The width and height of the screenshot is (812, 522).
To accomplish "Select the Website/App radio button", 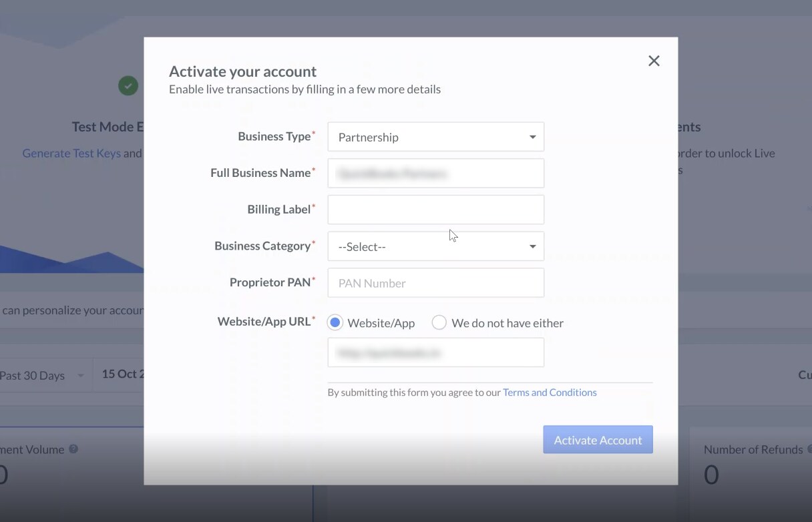I will click(335, 322).
